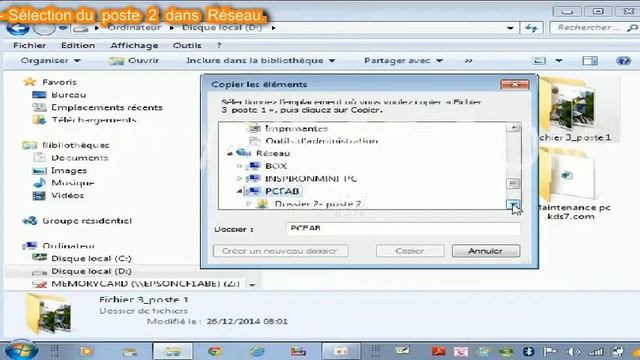Open the Fichier menu

[29, 45]
